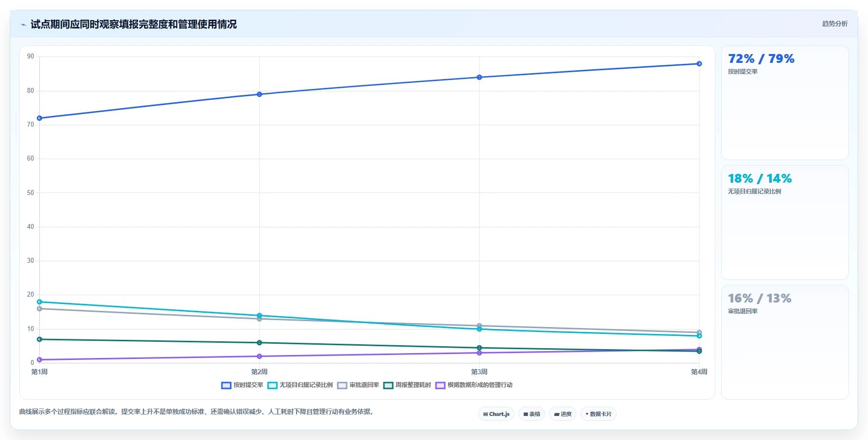Click the y-axis value 50
The width and height of the screenshot is (868, 440).
click(x=30, y=192)
